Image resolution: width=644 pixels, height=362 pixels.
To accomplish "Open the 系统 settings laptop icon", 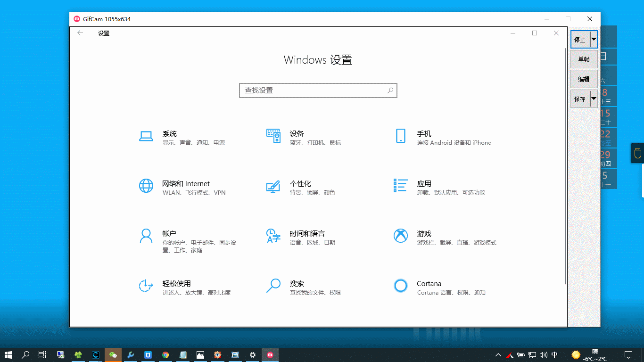I will coord(146,136).
